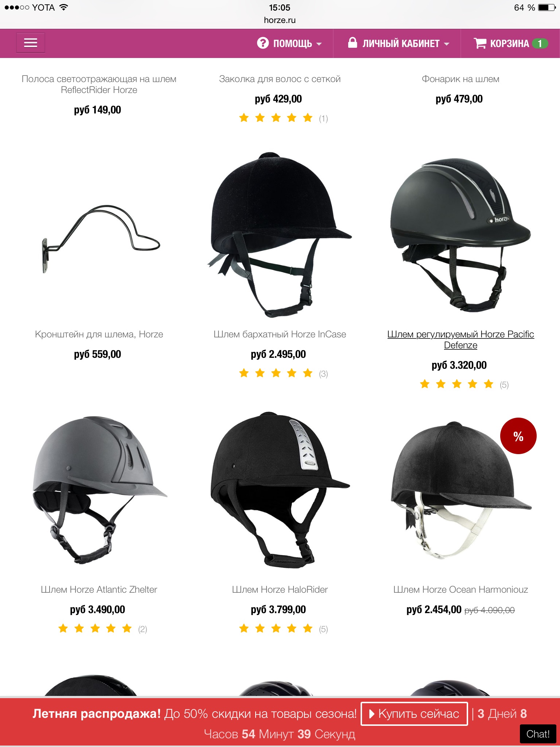Open Шлем регулируемый Horze Pacific Defenze link
560x747 pixels.
[460, 340]
